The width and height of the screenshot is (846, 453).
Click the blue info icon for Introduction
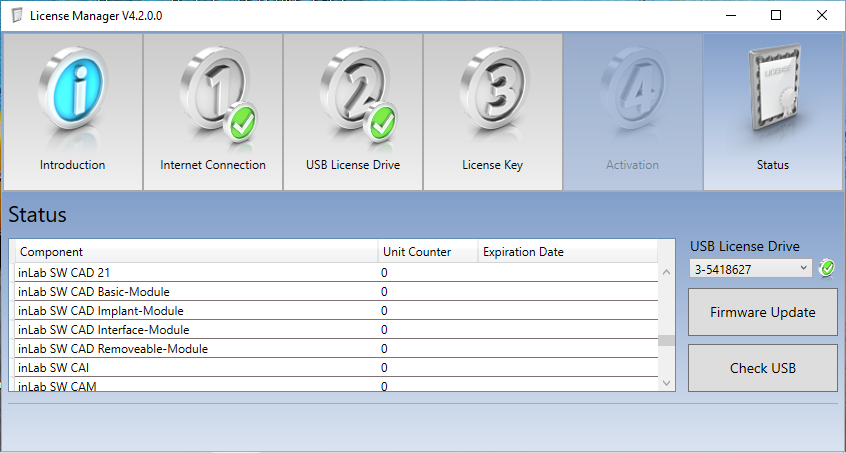pos(73,89)
